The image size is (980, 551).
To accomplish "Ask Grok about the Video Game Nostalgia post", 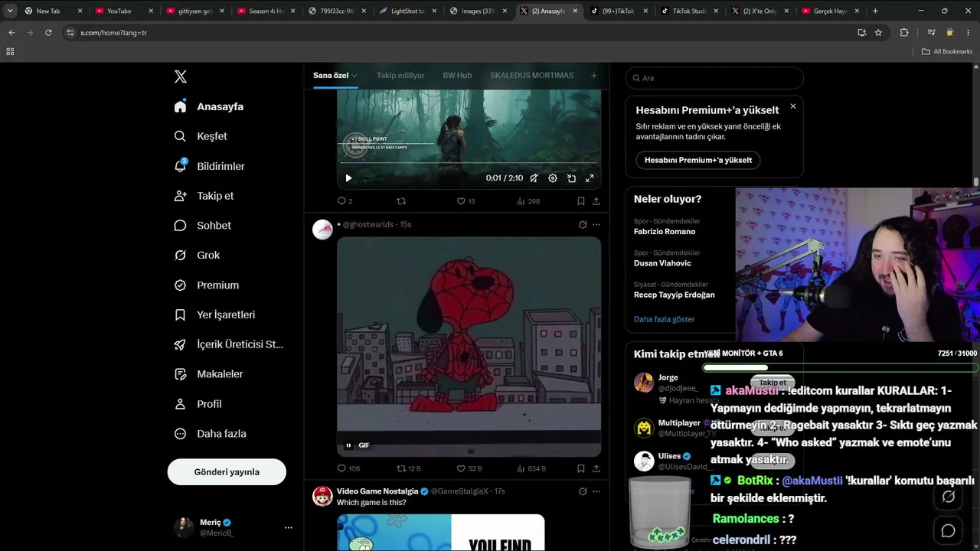I will [583, 491].
